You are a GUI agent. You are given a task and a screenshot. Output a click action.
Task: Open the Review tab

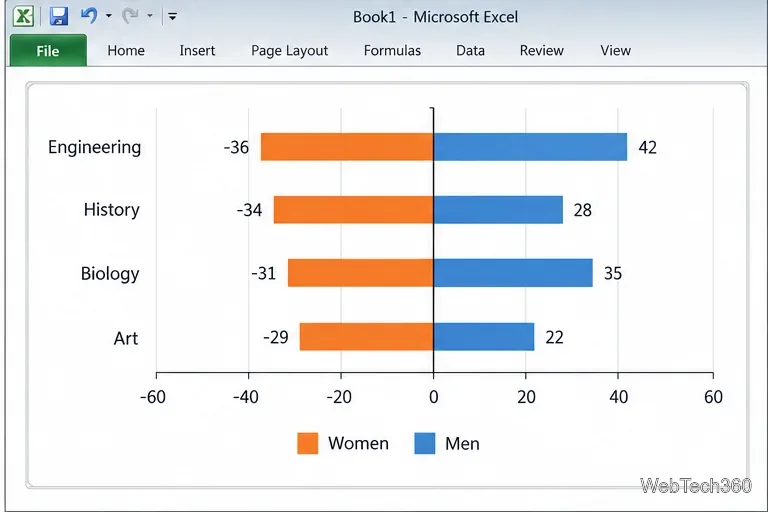tap(542, 50)
